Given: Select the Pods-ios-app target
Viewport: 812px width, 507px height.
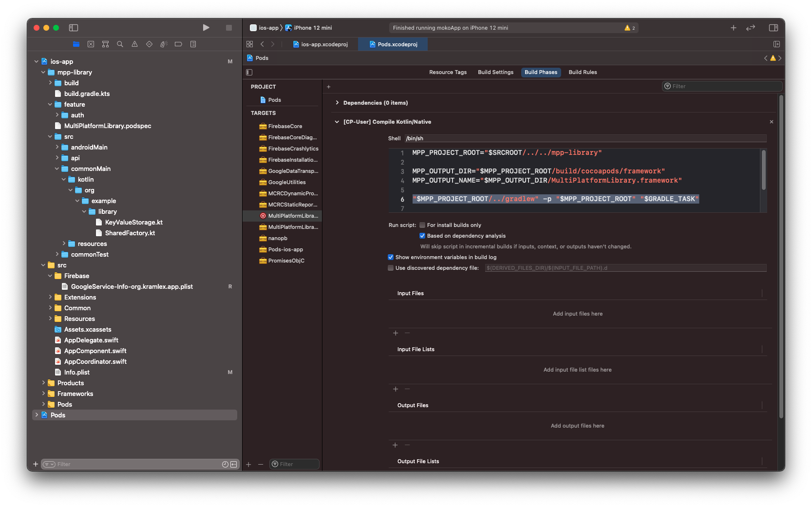Looking at the screenshot, I should tap(281, 250).
